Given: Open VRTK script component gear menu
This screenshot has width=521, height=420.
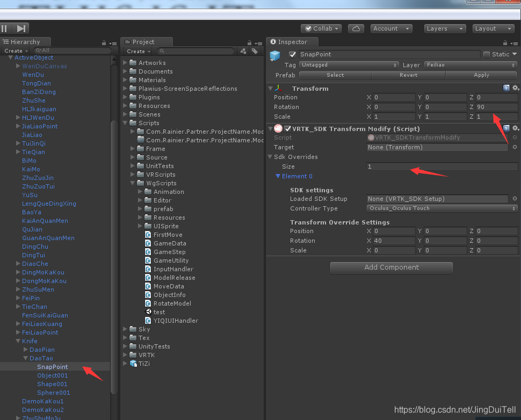Looking at the screenshot, I should click(515, 128).
